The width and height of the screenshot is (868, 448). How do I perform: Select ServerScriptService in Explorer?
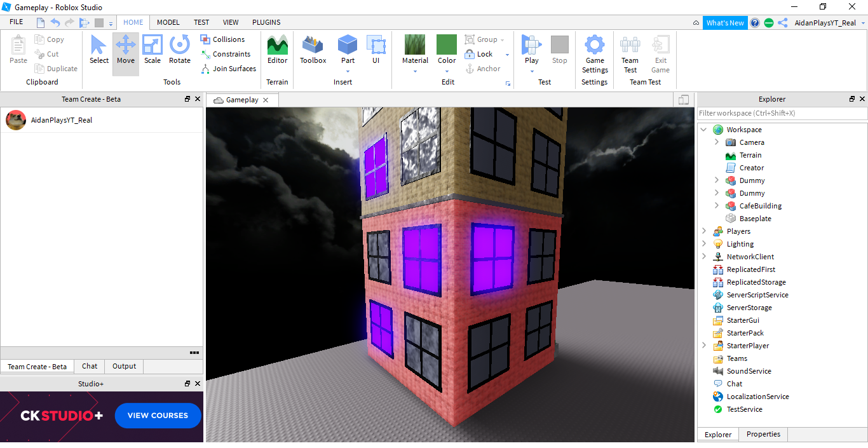point(757,295)
